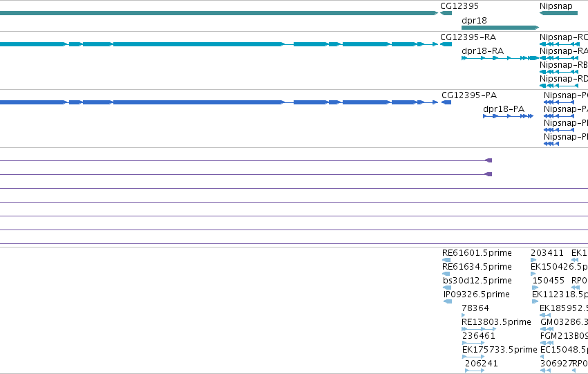Click the EC15048 EST label
This screenshot has height=374, width=588.
pyautogui.click(x=564, y=350)
